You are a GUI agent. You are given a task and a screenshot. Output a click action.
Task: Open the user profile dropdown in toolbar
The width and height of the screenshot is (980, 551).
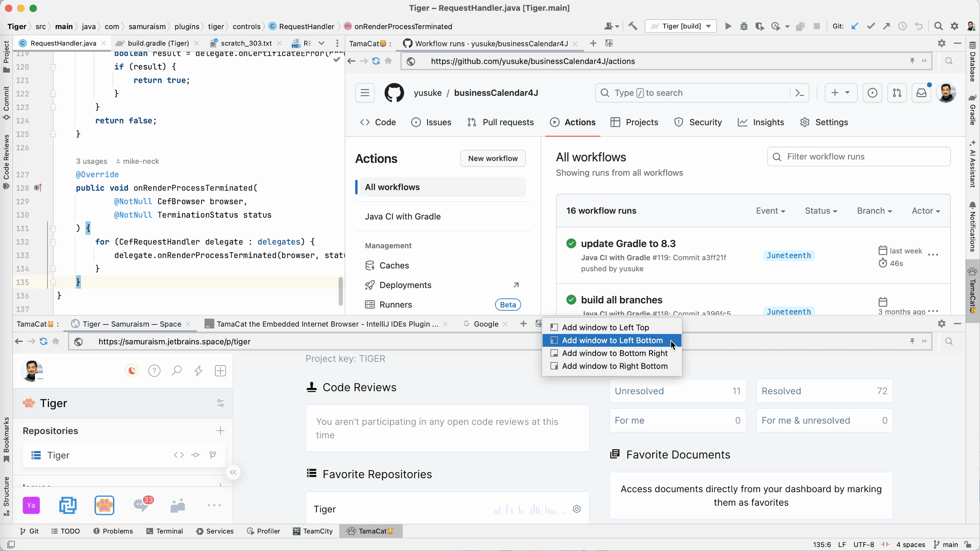(612, 26)
